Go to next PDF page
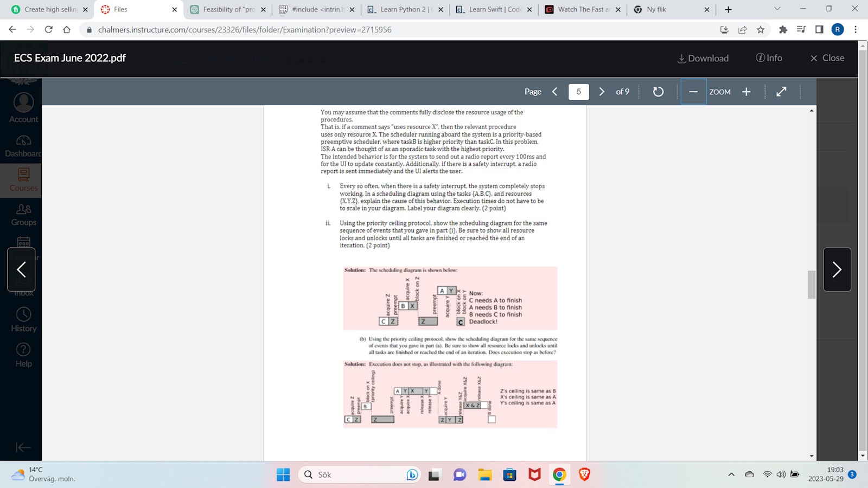This screenshot has height=488, width=868. [602, 92]
